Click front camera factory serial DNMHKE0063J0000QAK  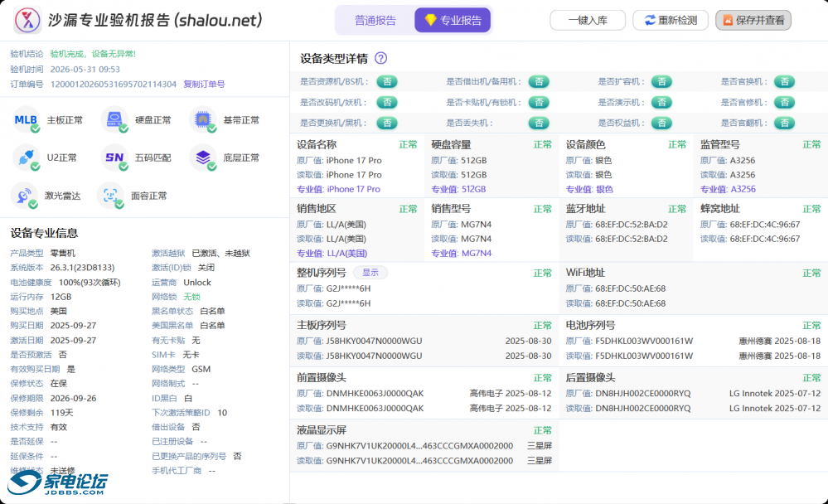375,394
